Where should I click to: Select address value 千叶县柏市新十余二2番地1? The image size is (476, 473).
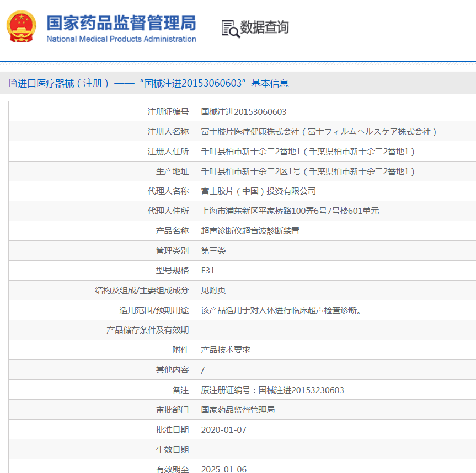251,152
